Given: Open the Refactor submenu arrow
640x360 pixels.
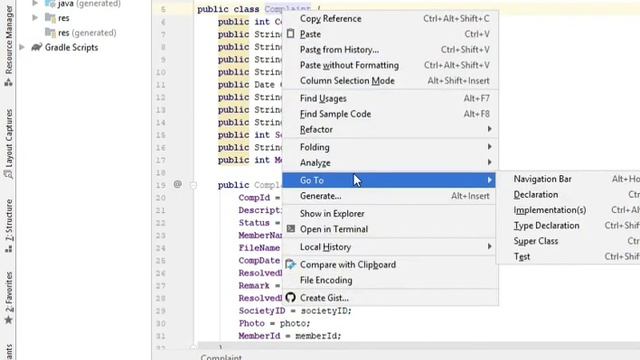Looking at the screenshot, I should (489, 129).
